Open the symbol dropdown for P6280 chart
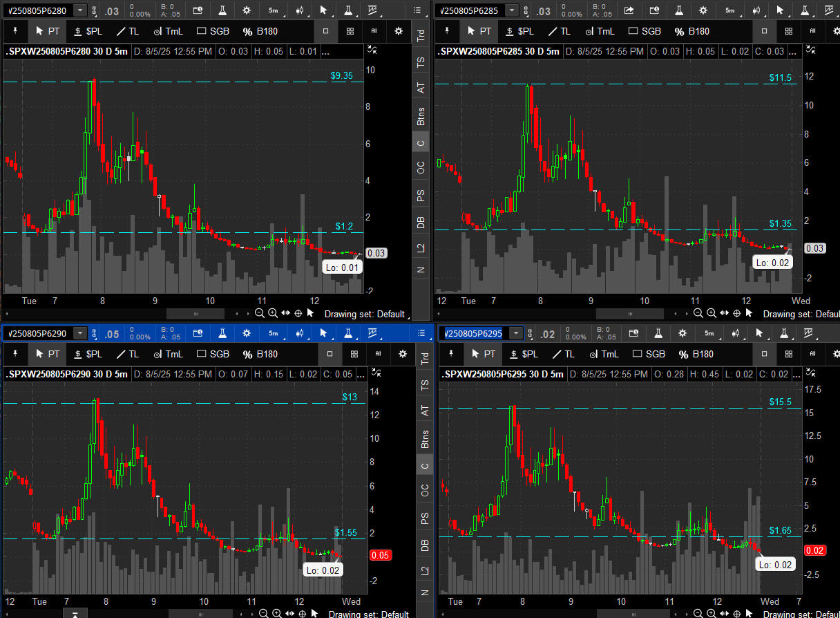The height and width of the screenshot is (618, 840). point(80,10)
